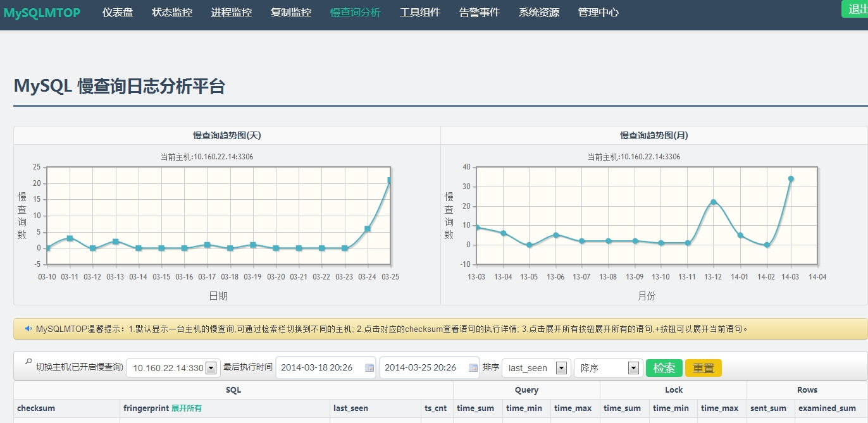The height and width of the screenshot is (423, 868).
Task: Open the 进程监控 menu
Action: pyautogui.click(x=232, y=12)
